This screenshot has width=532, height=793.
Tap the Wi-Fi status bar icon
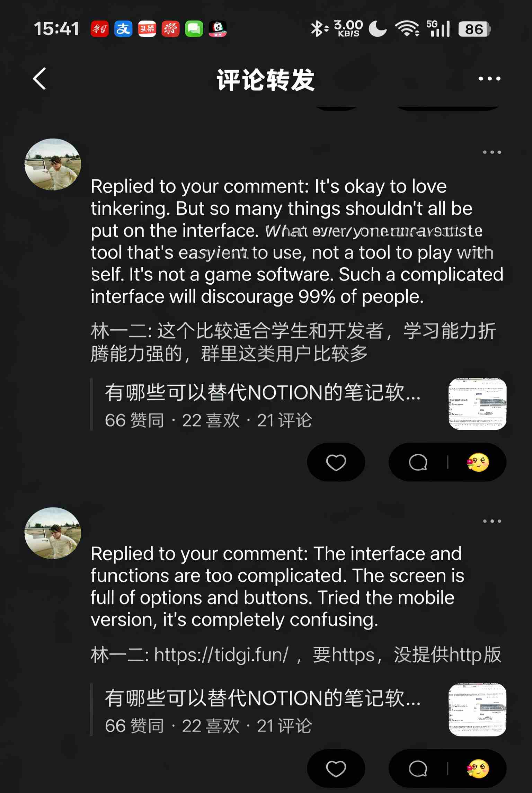click(x=408, y=28)
